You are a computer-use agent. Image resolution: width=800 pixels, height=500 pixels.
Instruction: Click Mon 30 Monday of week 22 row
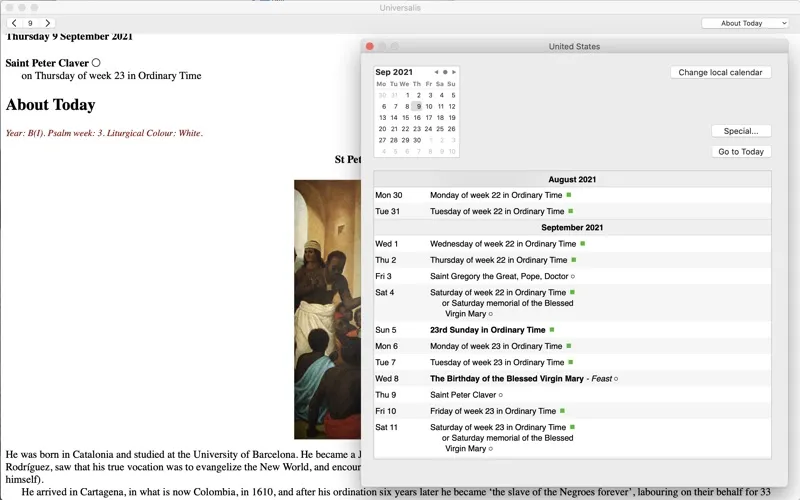tap(496, 196)
